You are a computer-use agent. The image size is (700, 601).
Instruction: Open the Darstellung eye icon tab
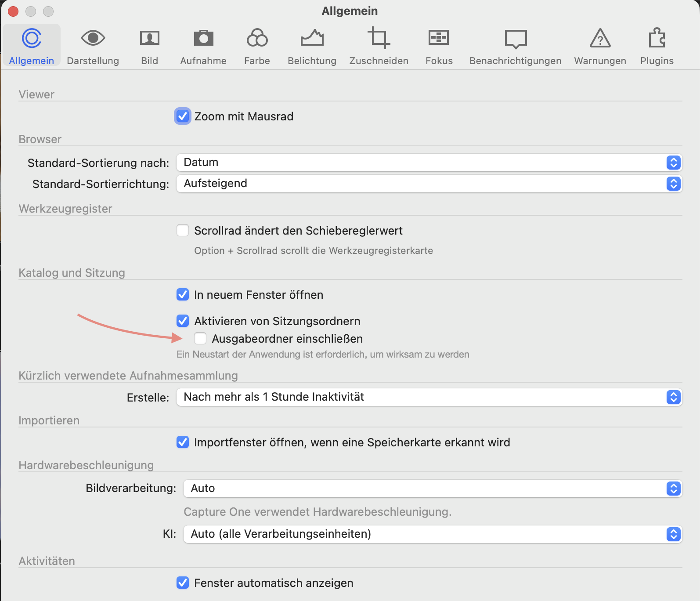point(93,38)
